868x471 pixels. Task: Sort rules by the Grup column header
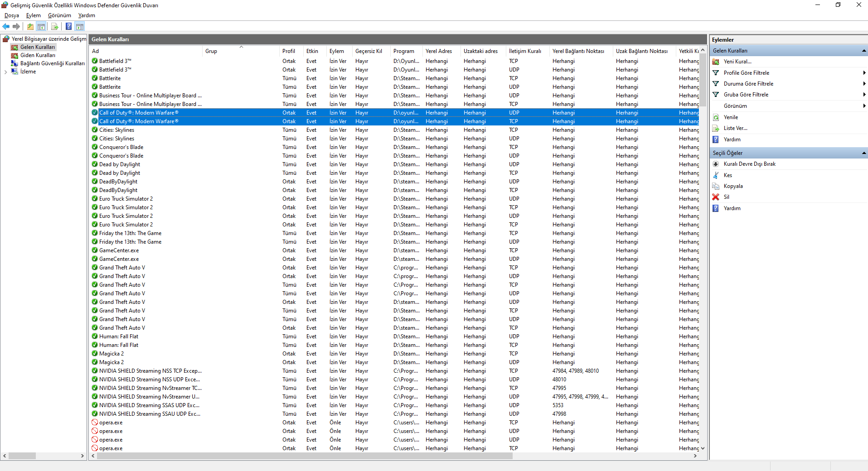click(241, 51)
